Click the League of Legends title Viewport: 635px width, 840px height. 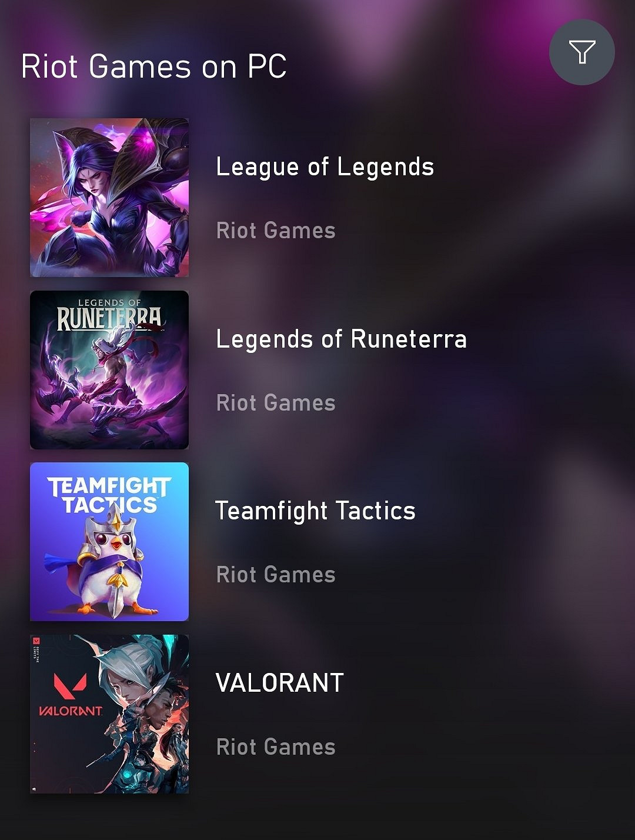click(x=325, y=167)
